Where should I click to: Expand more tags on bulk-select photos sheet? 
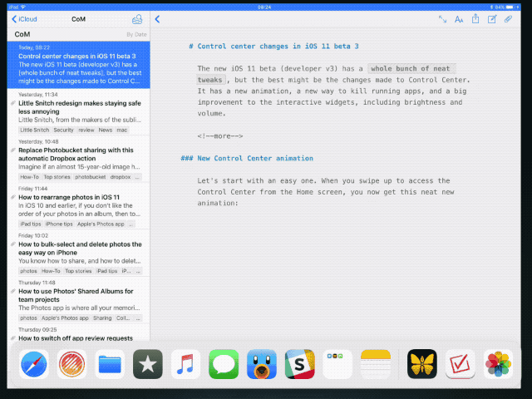point(138,271)
